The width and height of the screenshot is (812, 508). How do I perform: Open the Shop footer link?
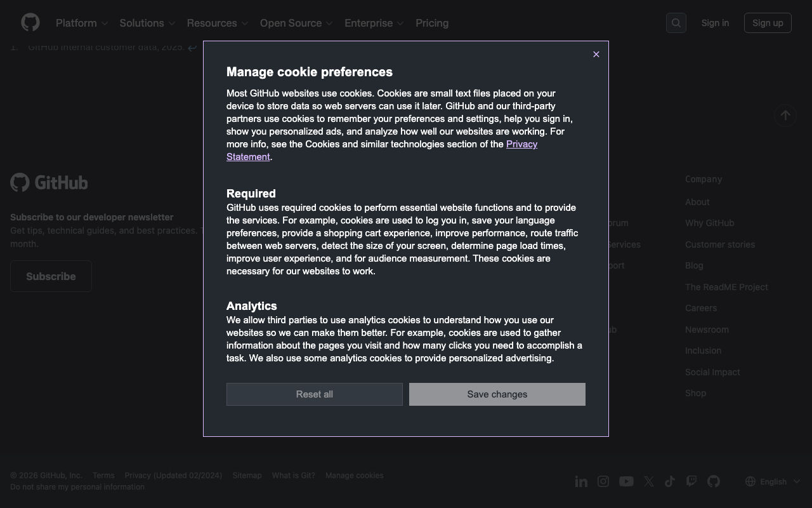[x=695, y=393]
